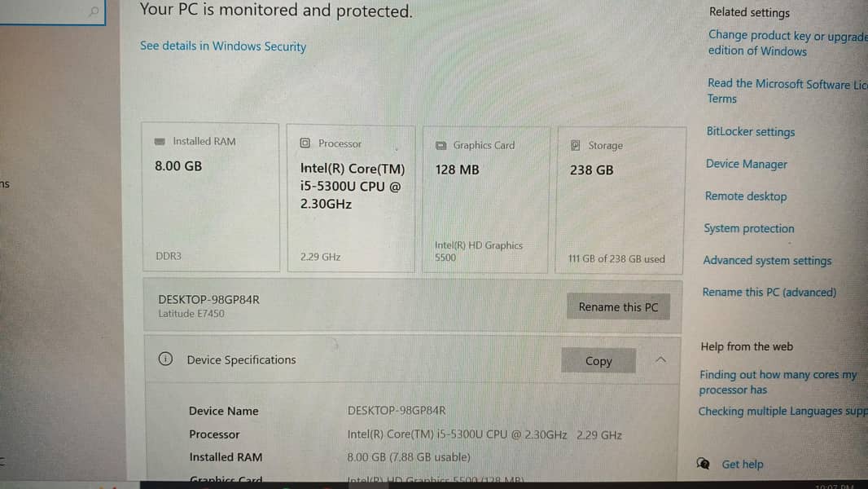Click the Get help chat icon
This screenshot has height=489, width=868.
(704, 464)
